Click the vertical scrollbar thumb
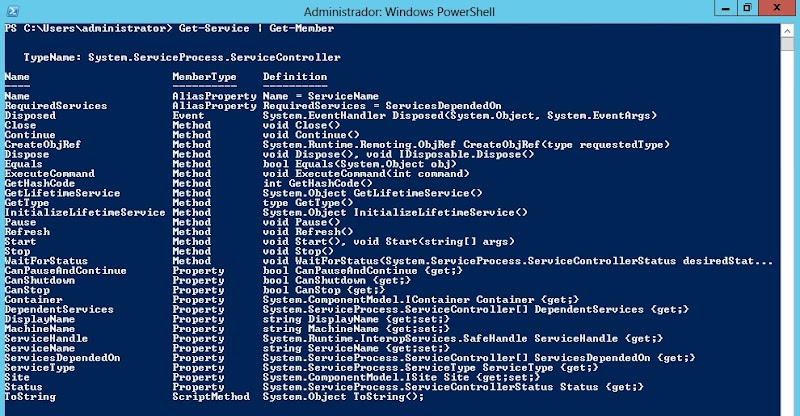This screenshot has width=800, height=416. click(x=787, y=44)
